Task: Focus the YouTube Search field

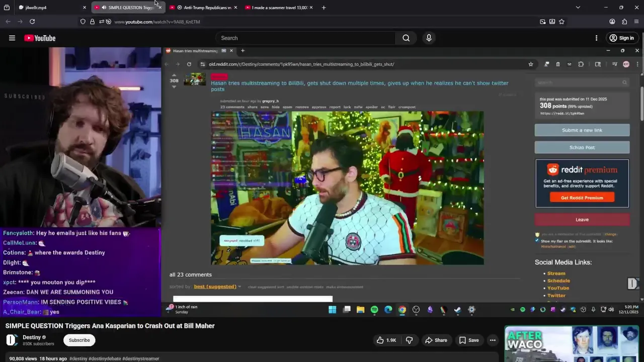Action: point(306,38)
